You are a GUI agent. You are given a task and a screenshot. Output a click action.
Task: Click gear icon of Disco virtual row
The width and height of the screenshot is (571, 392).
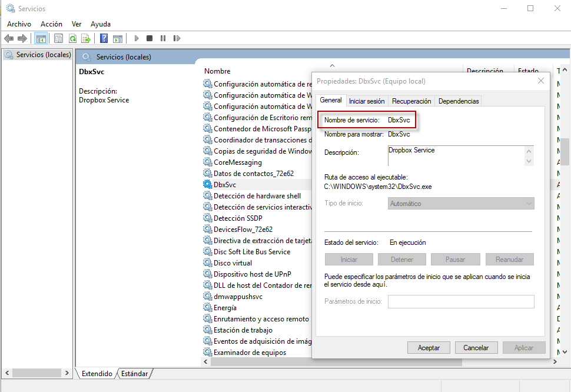(208, 263)
